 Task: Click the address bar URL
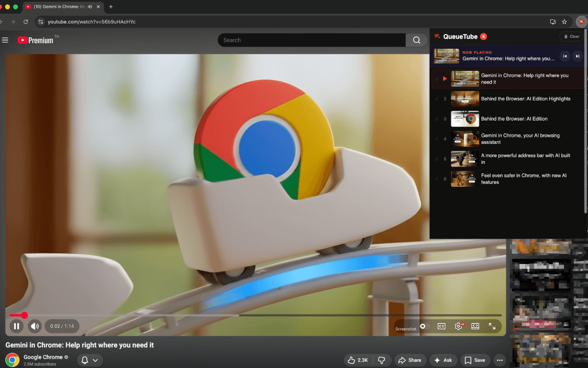91,22
